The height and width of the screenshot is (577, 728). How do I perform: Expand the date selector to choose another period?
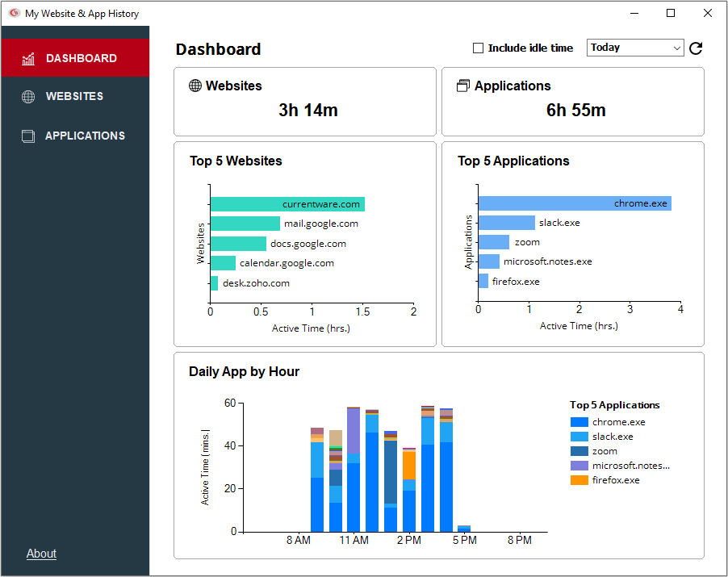pos(678,48)
